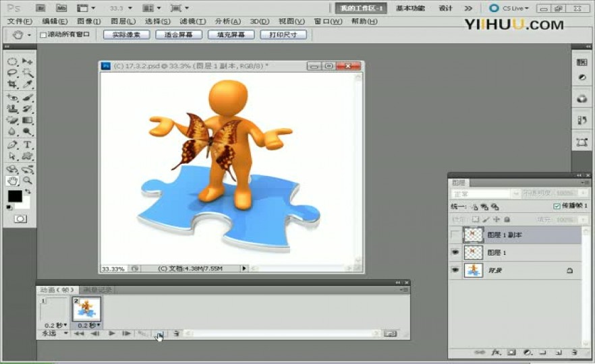The height and width of the screenshot is (364, 595).
Task: Select the Dodge tool
Action: click(27, 131)
